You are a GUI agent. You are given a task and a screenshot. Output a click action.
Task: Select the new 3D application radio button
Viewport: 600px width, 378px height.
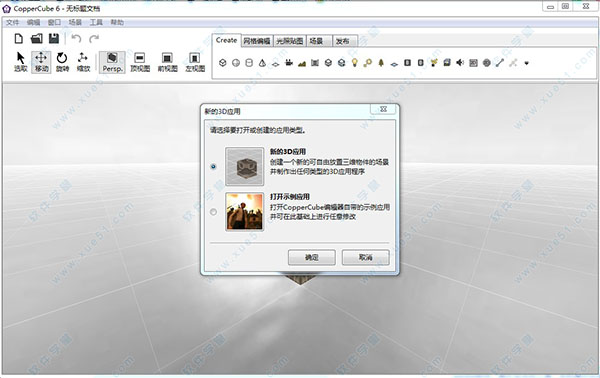point(214,166)
